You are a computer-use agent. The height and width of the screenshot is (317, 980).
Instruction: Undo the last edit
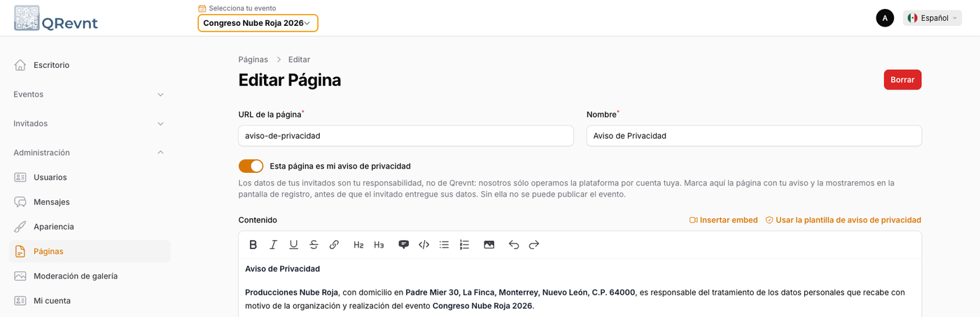pos(514,244)
